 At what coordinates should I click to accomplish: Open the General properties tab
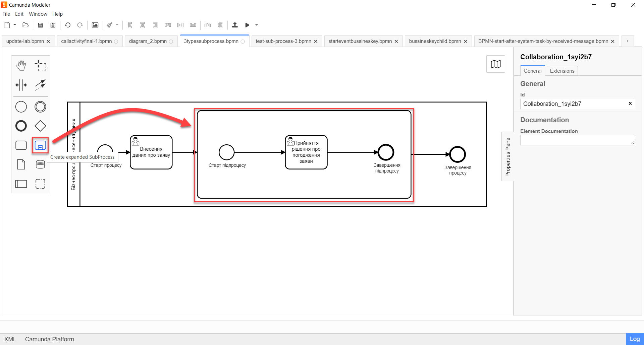tap(533, 71)
